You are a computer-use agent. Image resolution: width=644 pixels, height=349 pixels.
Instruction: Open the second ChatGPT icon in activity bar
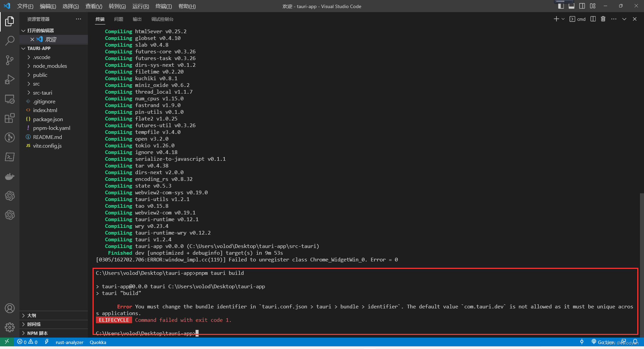(x=10, y=215)
